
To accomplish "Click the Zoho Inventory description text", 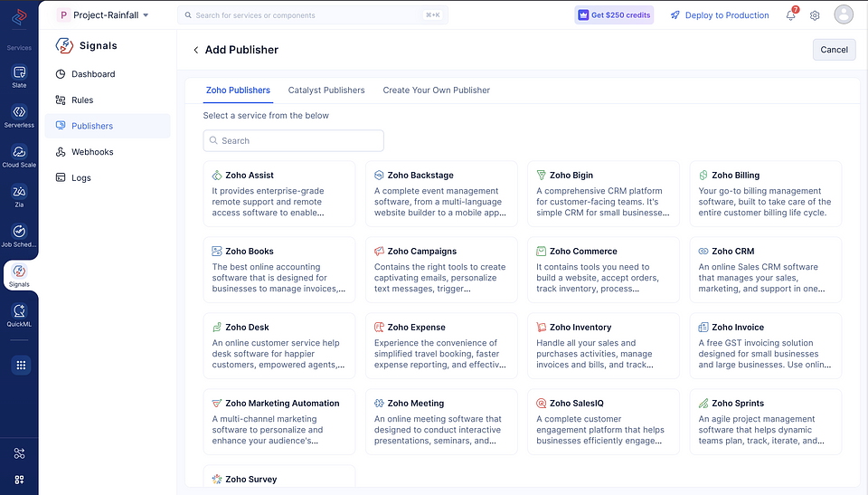I will click(595, 354).
